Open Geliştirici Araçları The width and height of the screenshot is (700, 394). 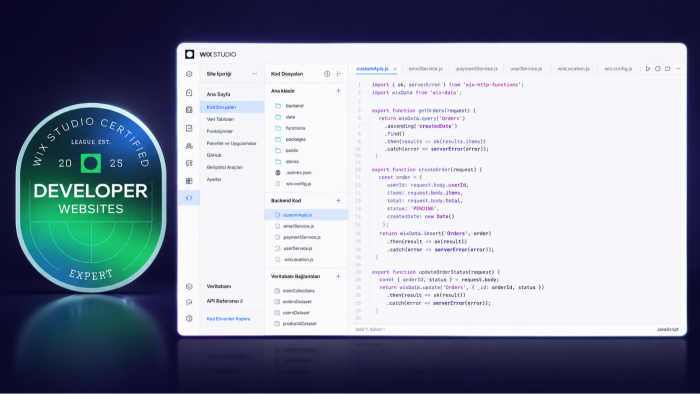pos(225,167)
